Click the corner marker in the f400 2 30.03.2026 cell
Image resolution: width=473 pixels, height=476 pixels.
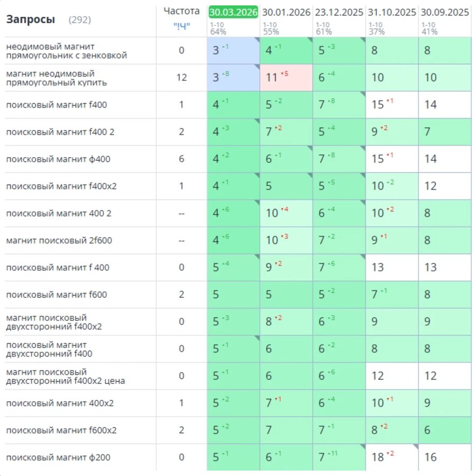pyautogui.click(x=257, y=121)
